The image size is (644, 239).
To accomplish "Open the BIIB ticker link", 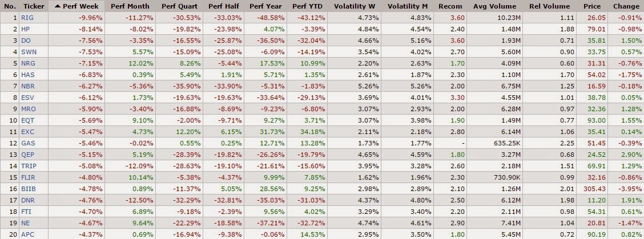I will point(29,188).
